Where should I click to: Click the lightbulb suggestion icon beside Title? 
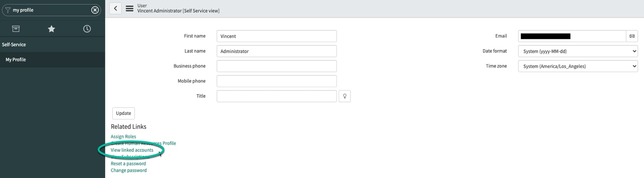(344, 96)
